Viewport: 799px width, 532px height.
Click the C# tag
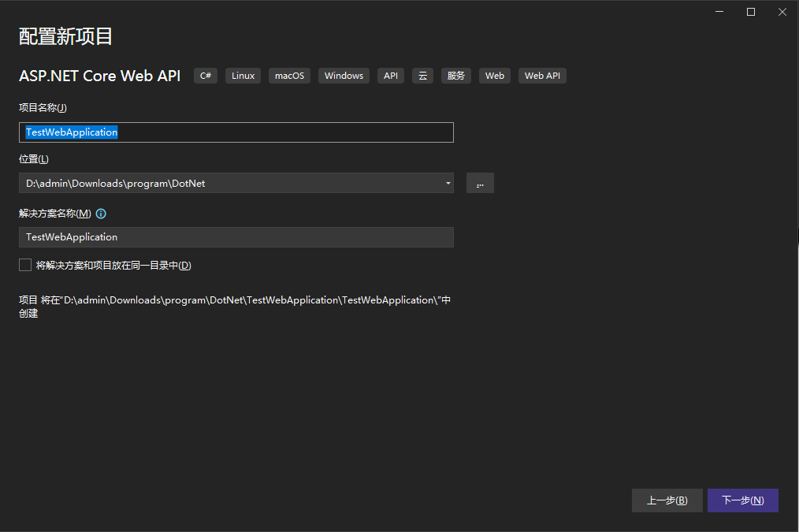(206, 76)
